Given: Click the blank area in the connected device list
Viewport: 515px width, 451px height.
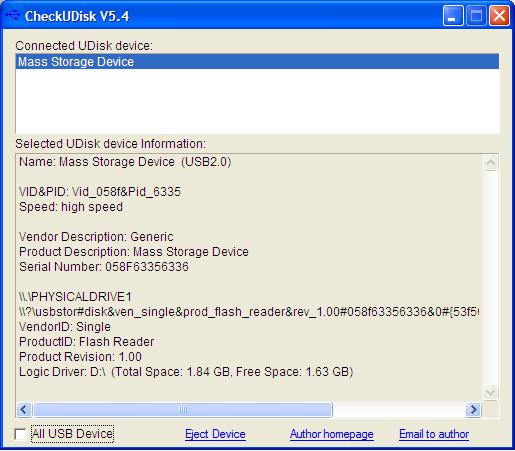Looking at the screenshot, I should [x=257, y=101].
